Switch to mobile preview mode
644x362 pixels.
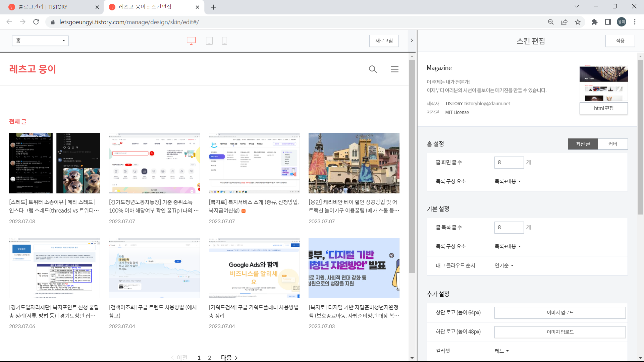pos(224,41)
